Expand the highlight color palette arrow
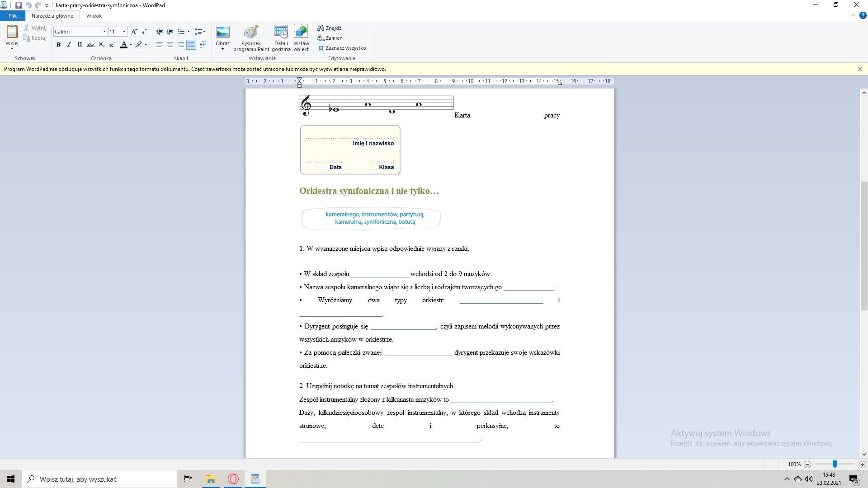The image size is (868, 488). (x=146, y=45)
